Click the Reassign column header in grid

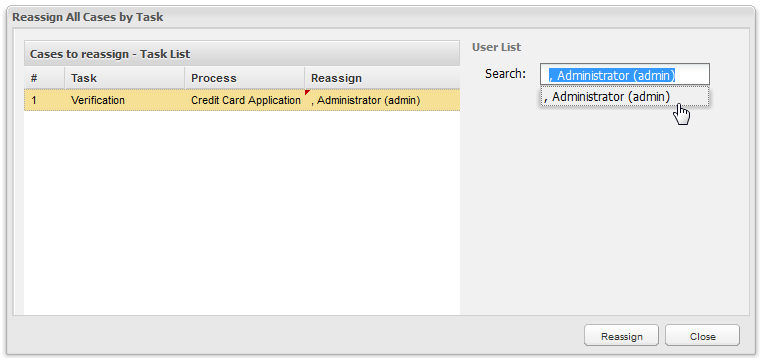coord(382,78)
